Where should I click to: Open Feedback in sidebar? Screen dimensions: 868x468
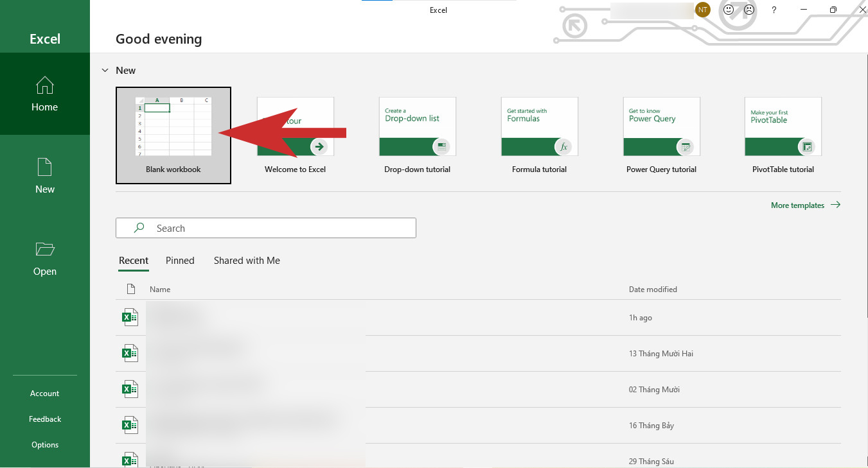(x=45, y=419)
